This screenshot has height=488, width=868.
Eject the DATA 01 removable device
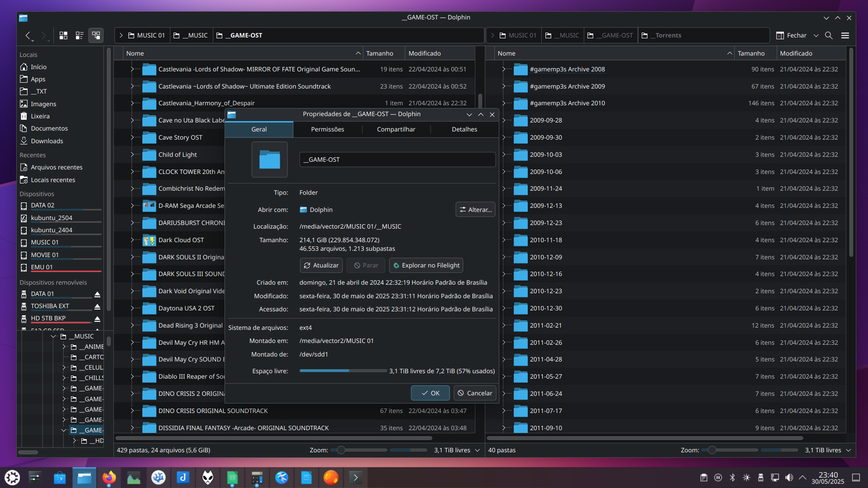coord(97,294)
